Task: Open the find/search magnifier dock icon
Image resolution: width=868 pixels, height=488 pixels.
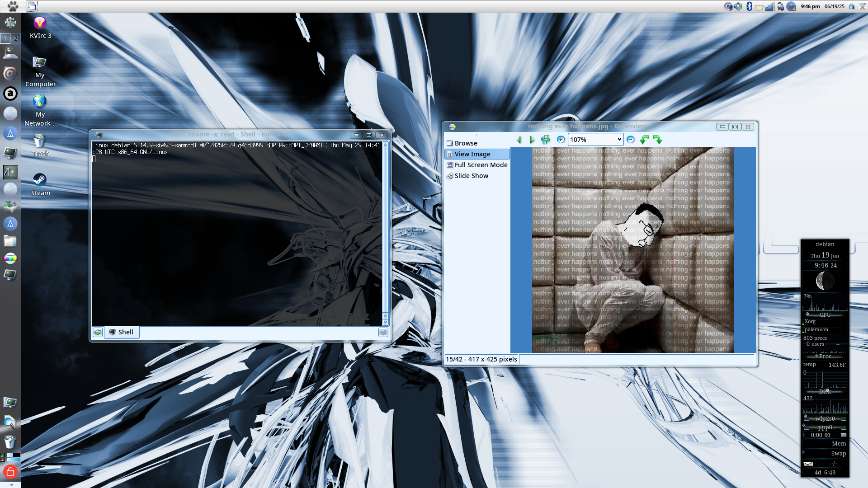Action: (10, 422)
